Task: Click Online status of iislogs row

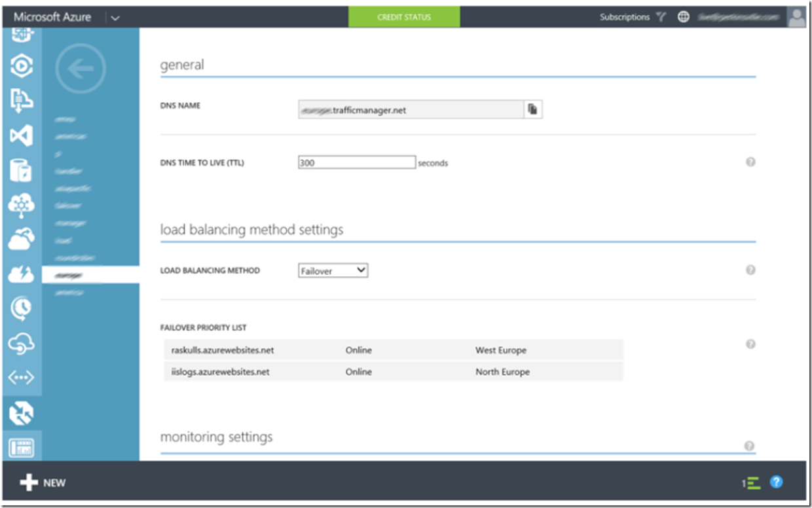Action: click(x=359, y=372)
